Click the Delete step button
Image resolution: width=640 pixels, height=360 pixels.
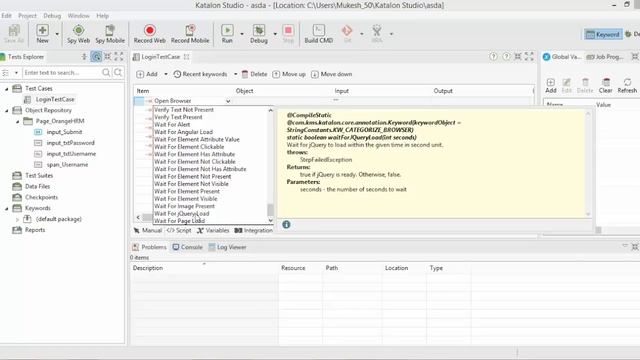click(254, 74)
